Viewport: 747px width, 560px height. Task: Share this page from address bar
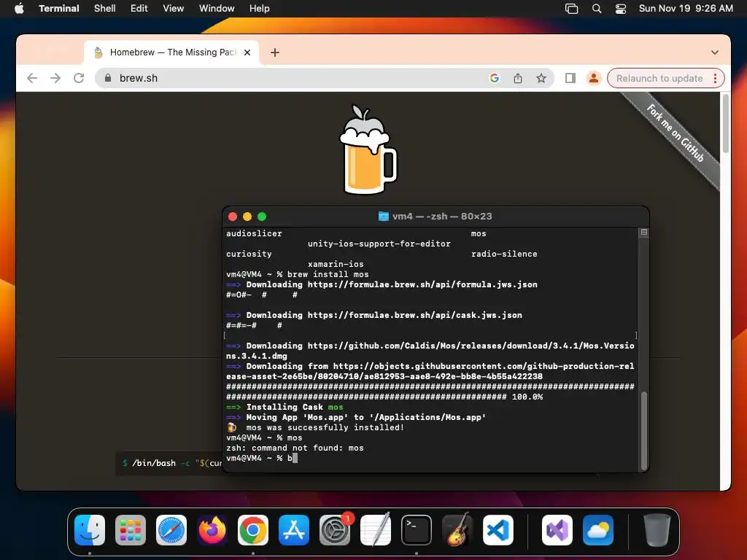[x=518, y=78]
